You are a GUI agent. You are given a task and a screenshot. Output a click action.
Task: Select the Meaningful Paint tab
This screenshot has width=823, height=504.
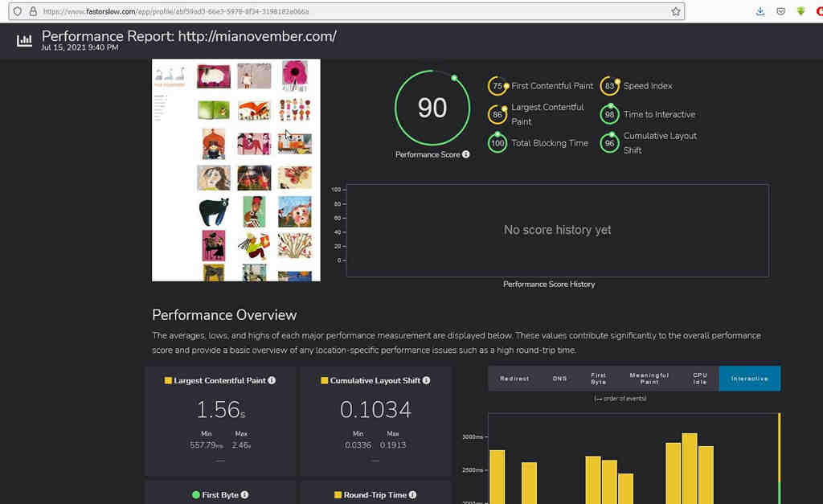click(x=649, y=379)
